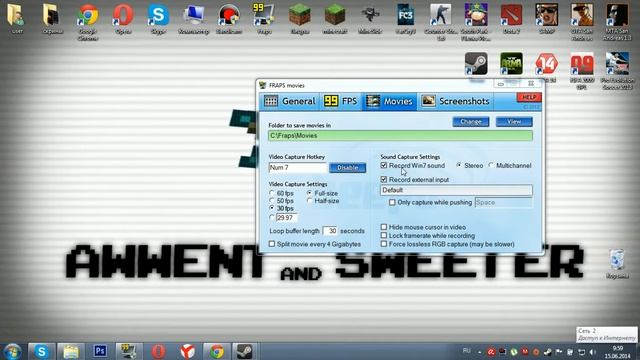Select Multichannel sound capture
Viewport: 640px width, 360px height.
(x=491, y=165)
